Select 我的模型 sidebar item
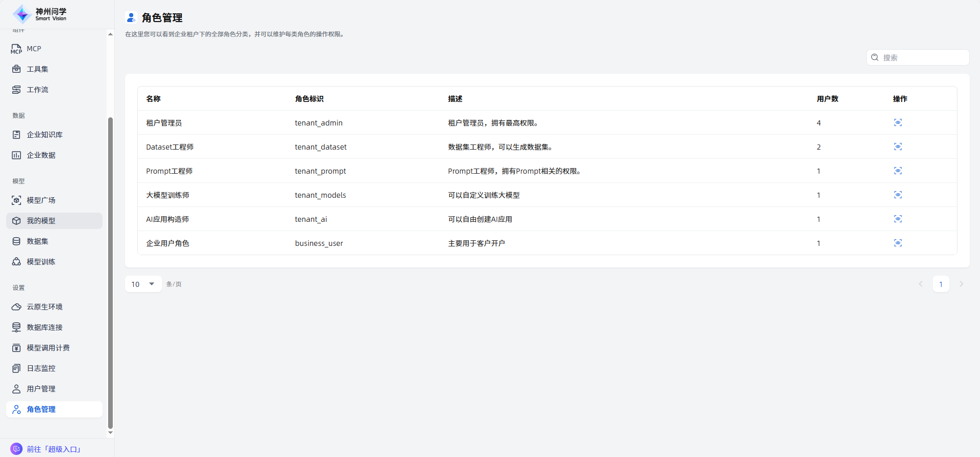The width and height of the screenshot is (980, 457). (x=41, y=221)
